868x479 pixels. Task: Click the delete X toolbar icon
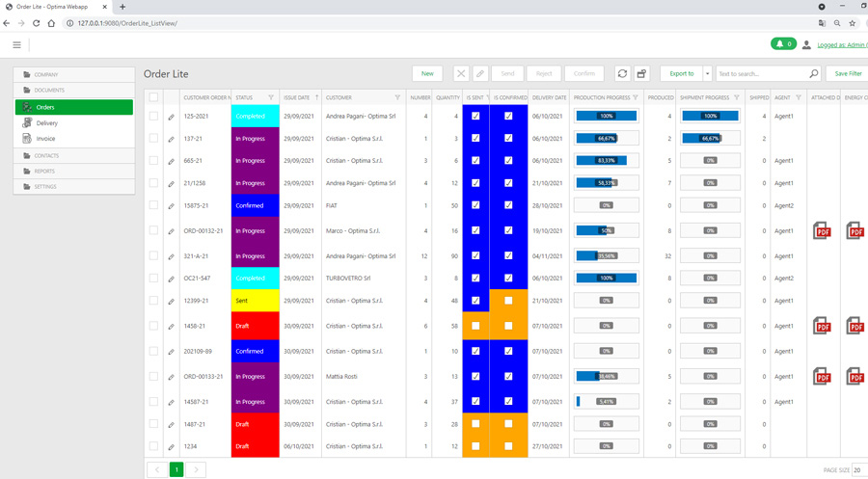tap(461, 73)
